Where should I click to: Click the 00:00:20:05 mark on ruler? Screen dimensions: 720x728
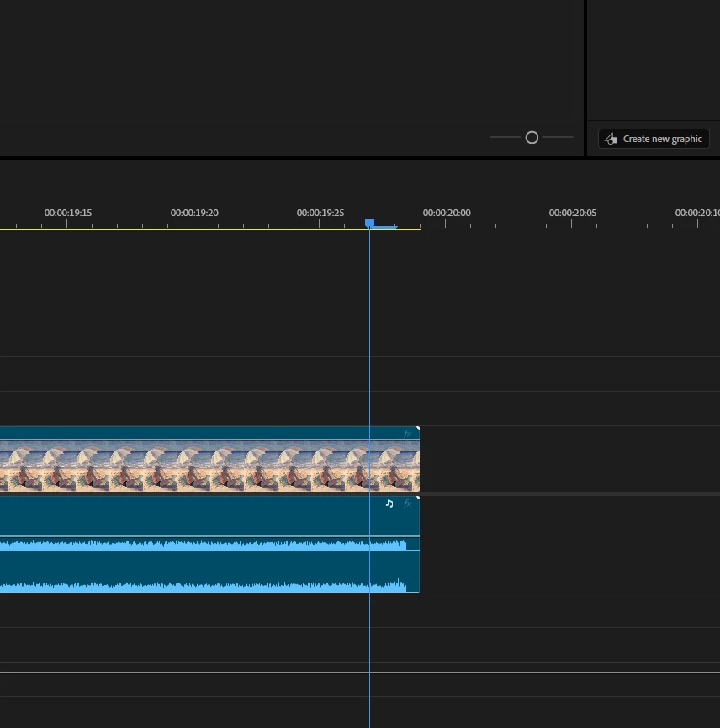pyautogui.click(x=573, y=213)
